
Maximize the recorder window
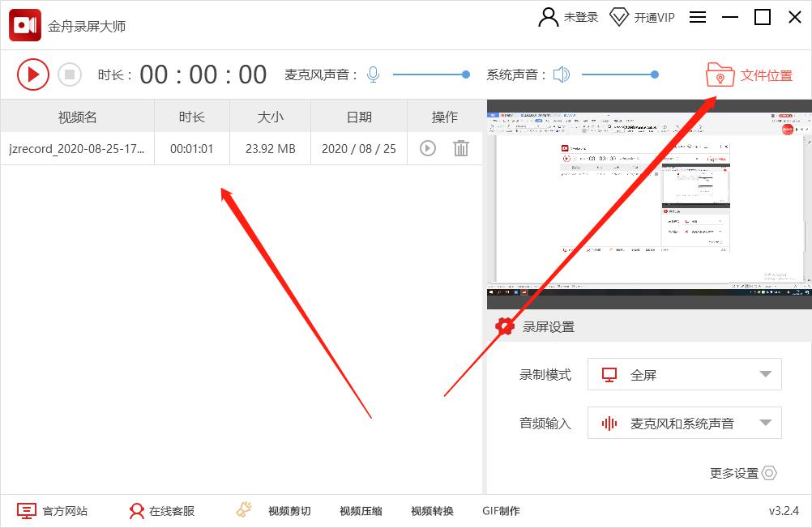(x=763, y=17)
